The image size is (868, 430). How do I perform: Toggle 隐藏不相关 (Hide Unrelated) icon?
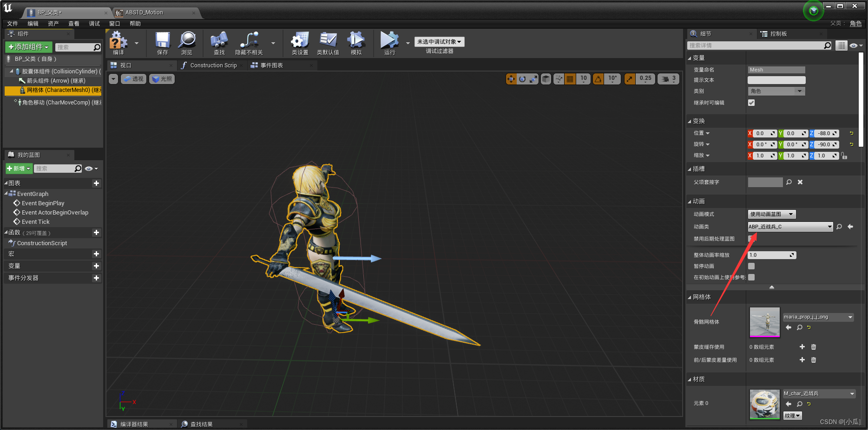tap(249, 40)
